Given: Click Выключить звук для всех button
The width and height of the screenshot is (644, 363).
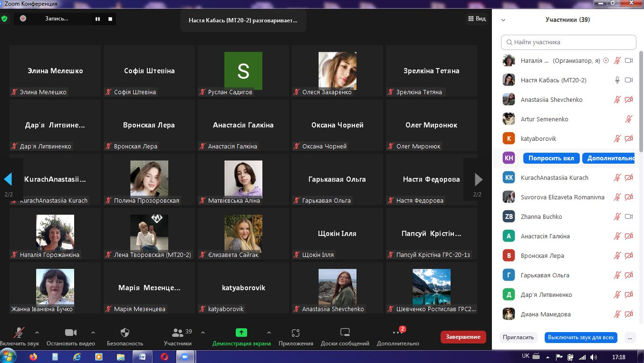Looking at the screenshot, I should coord(581,337).
